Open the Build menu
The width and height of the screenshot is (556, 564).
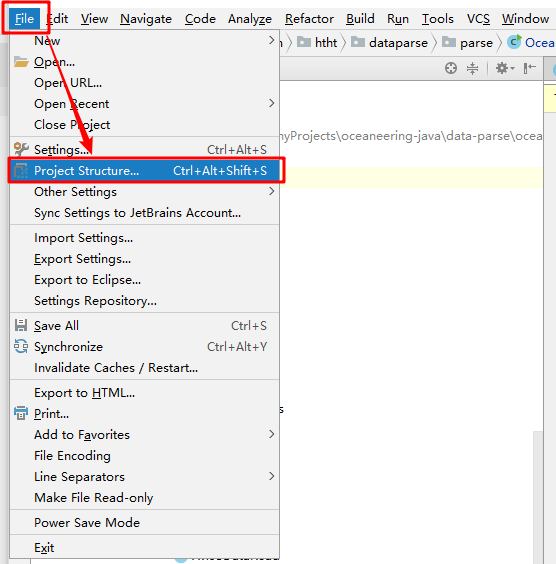(360, 19)
